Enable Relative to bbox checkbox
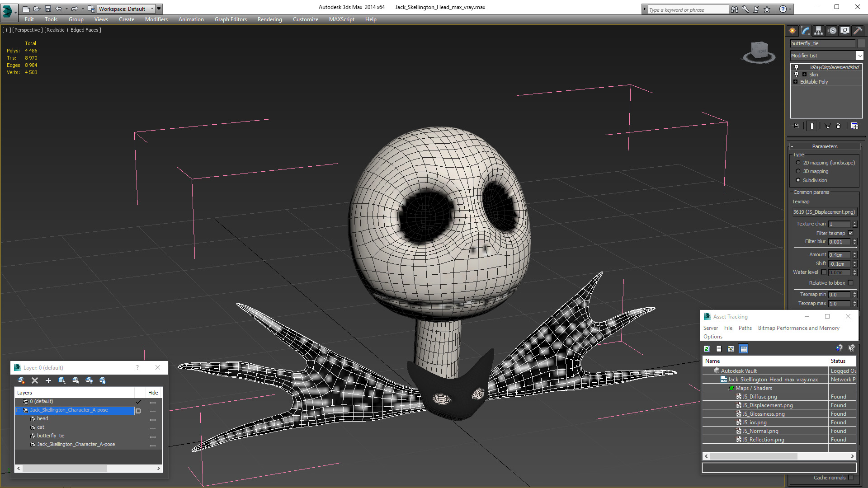 point(850,283)
